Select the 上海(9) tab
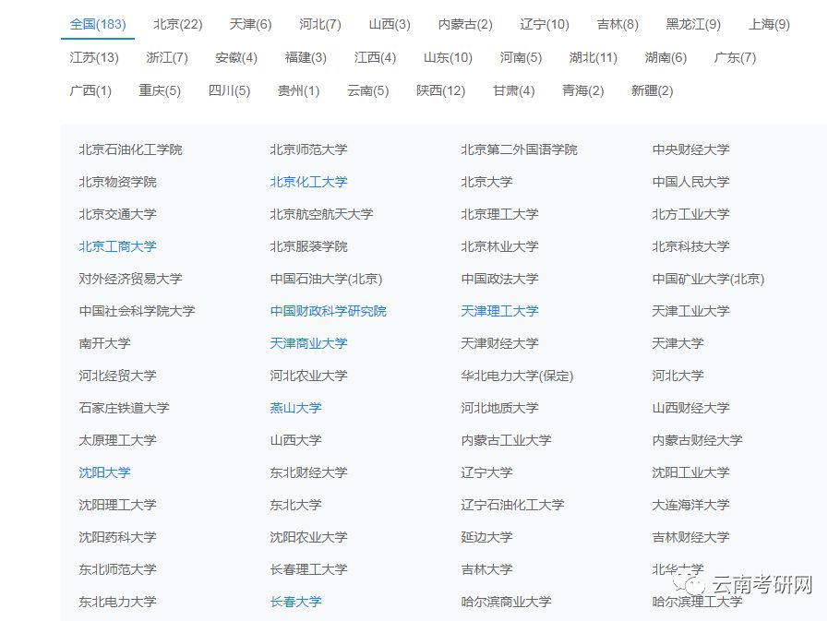The width and height of the screenshot is (840, 621). pos(769,25)
